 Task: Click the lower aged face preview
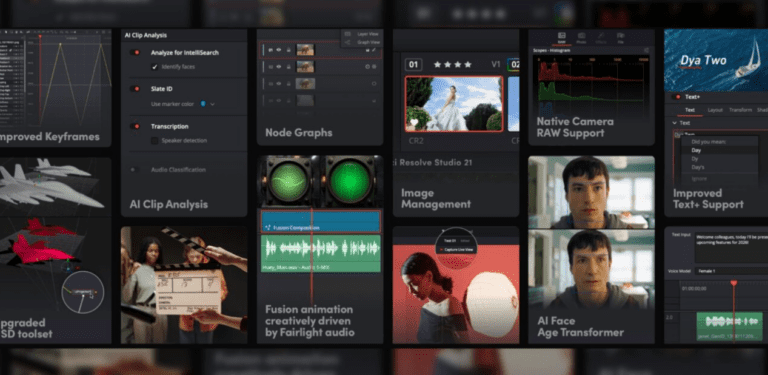[x=591, y=269]
